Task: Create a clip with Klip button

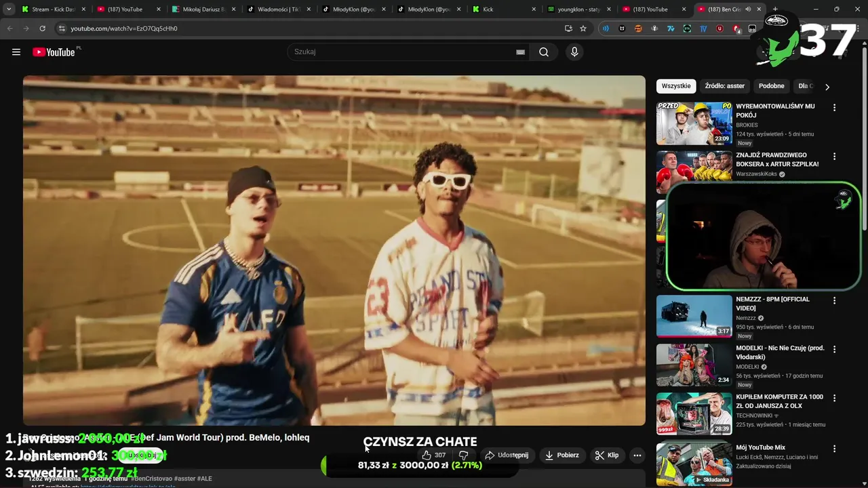Action: coord(606,455)
